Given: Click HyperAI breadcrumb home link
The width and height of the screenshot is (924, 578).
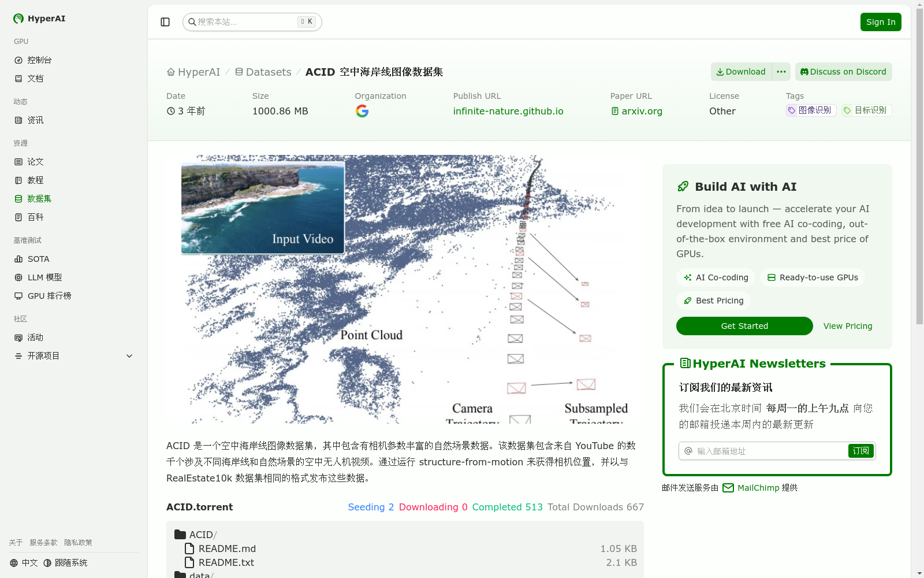Looking at the screenshot, I should point(193,72).
